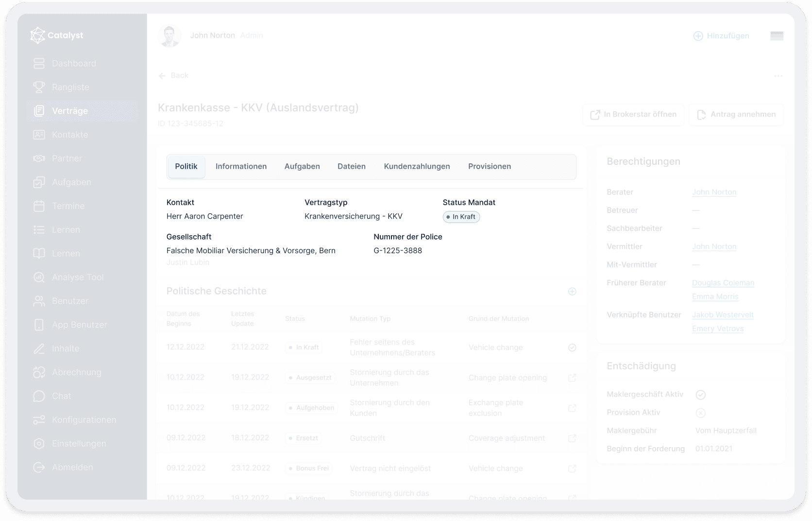Toggle Provision Aktiv status indicator
The height and width of the screenshot is (521, 812).
click(x=700, y=413)
